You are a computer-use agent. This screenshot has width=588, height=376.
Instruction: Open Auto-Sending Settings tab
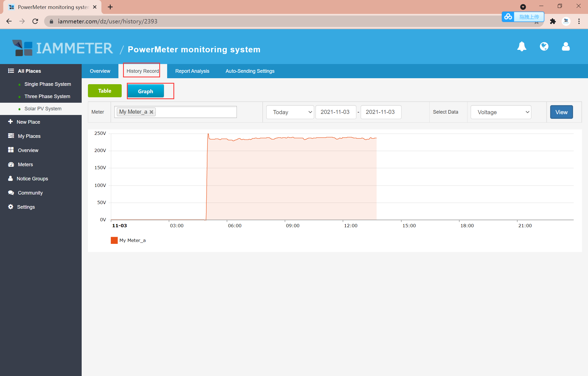pyautogui.click(x=250, y=71)
